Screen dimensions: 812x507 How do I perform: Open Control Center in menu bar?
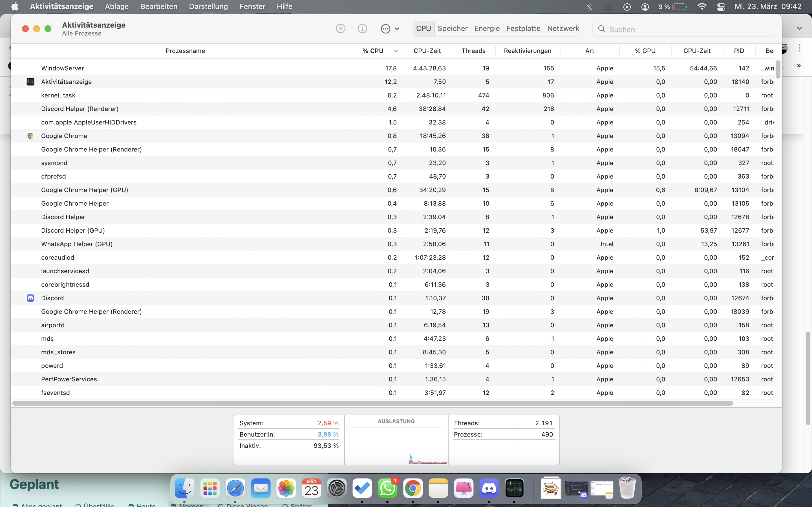[x=721, y=7]
